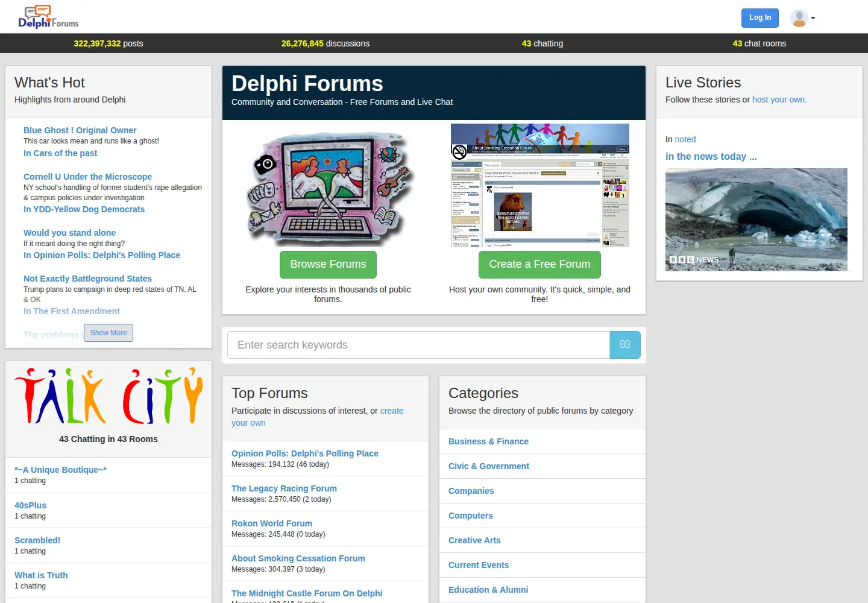The width and height of the screenshot is (868, 603).
Task: Click the Talk City logo
Action: [x=108, y=396]
